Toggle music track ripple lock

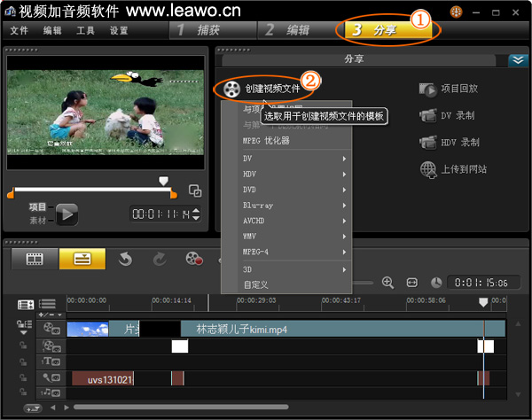pyautogui.click(x=23, y=393)
